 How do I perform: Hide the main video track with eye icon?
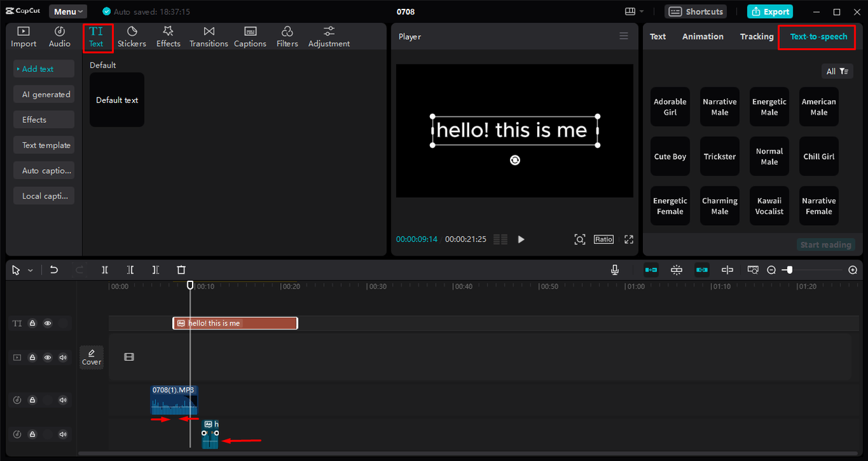(x=47, y=357)
